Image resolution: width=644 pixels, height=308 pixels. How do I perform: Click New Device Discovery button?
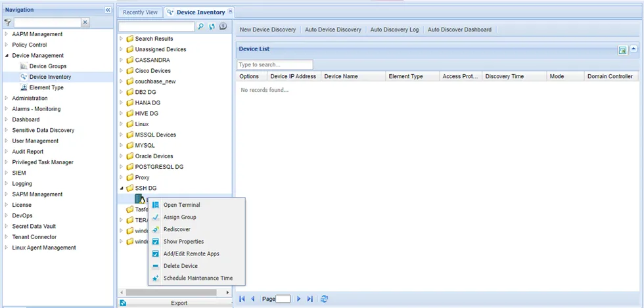click(268, 30)
